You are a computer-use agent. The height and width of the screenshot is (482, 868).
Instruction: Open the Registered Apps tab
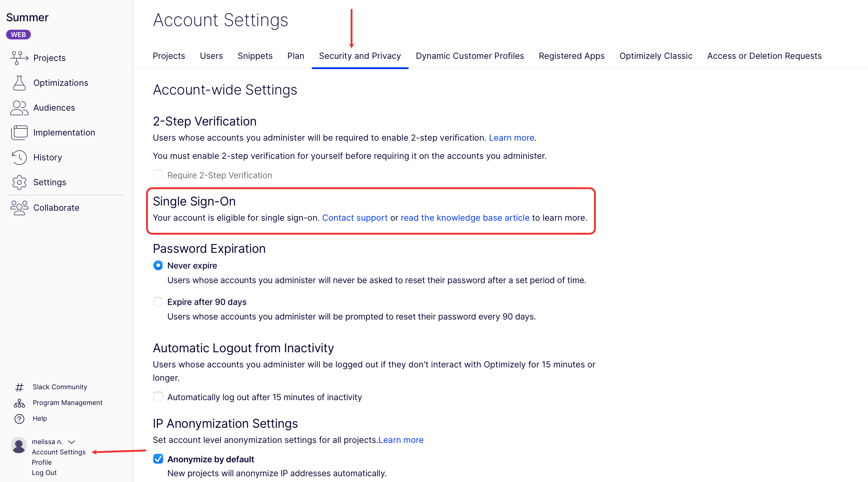(572, 56)
